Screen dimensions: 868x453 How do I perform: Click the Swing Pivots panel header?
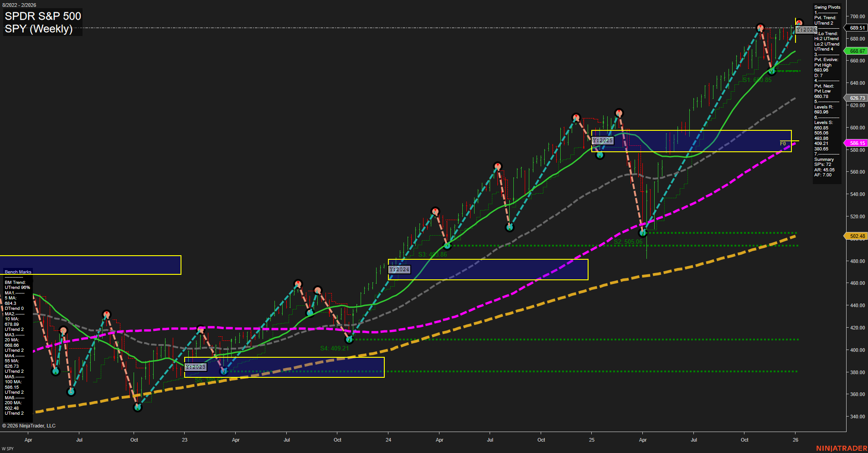827,7
